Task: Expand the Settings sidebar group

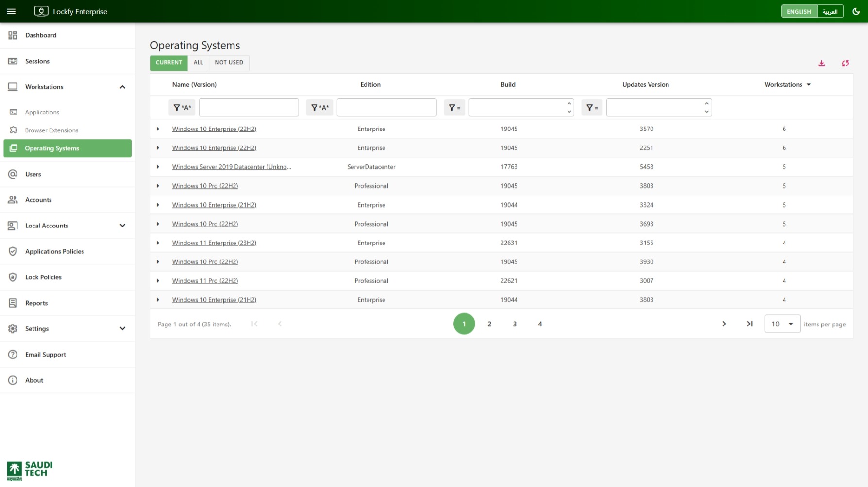Action: 122,328
